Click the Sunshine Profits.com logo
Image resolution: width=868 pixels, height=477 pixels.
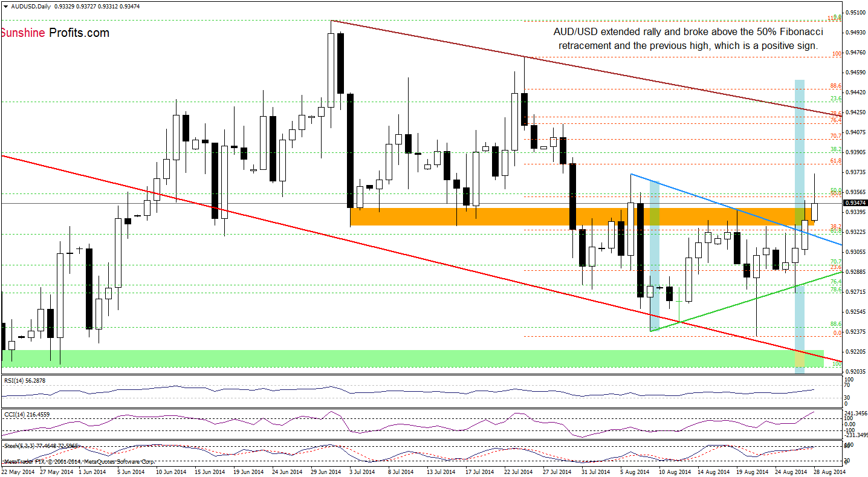coord(54,33)
